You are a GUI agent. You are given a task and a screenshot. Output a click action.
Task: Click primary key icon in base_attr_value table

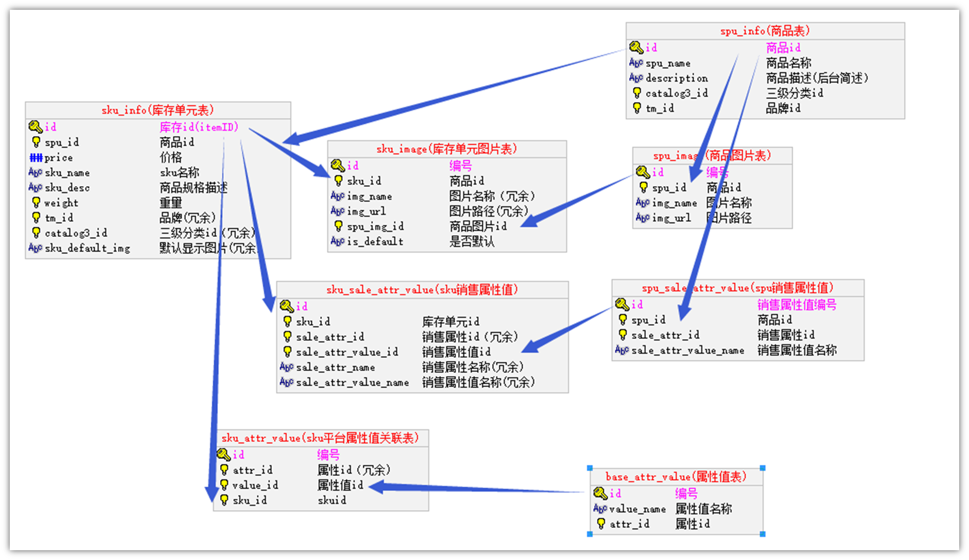pyautogui.click(x=600, y=493)
